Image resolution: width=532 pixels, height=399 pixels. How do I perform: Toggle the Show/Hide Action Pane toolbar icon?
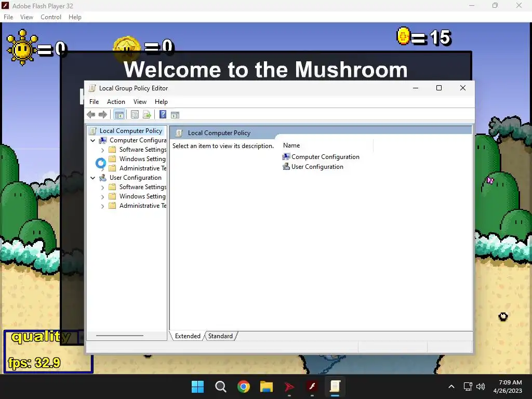(x=175, y=115)
